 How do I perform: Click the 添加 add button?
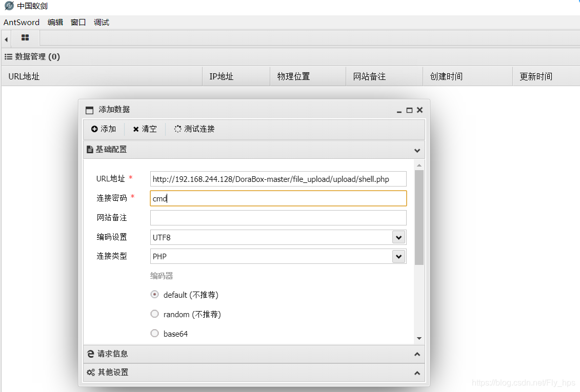click(x=104, y=129)
